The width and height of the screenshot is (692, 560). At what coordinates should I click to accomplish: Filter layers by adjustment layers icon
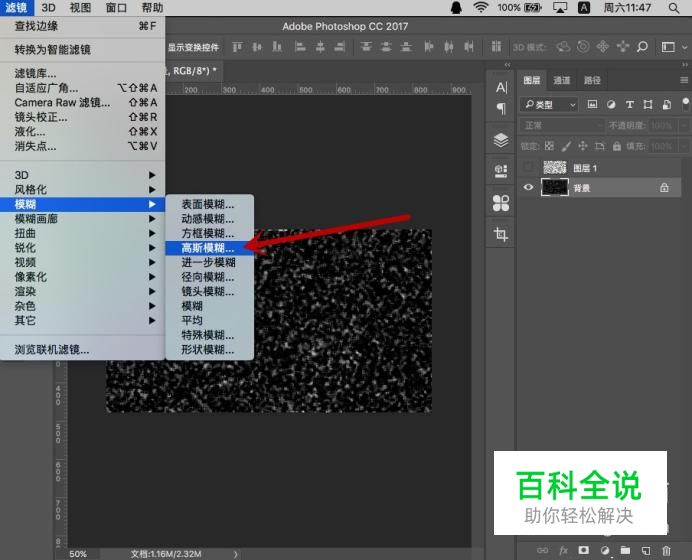611,105
